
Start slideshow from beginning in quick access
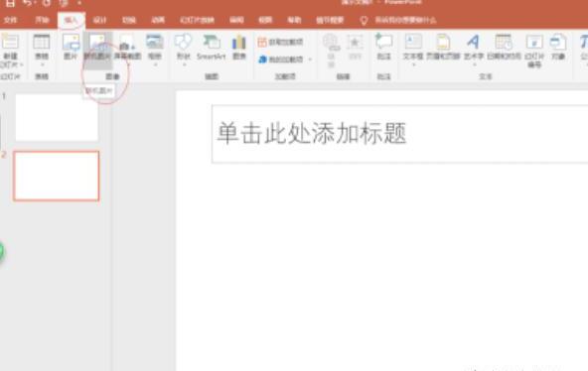pyautogui.click(x=65, y=3)
